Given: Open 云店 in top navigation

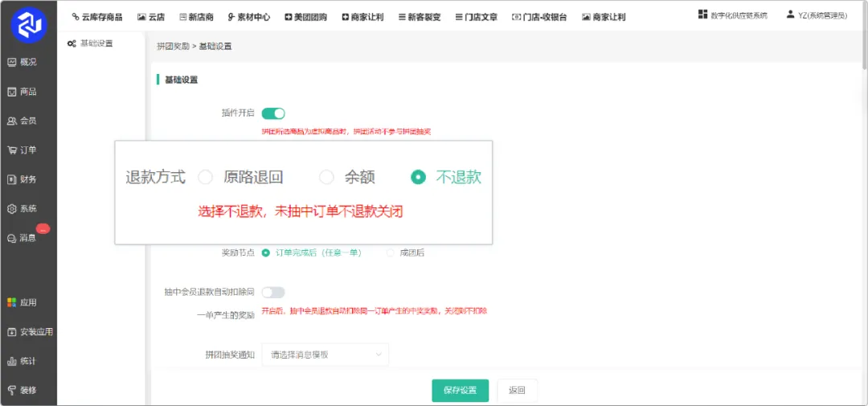Looking at the screenshot, I should pyautogui.click(x=151, y=17).
